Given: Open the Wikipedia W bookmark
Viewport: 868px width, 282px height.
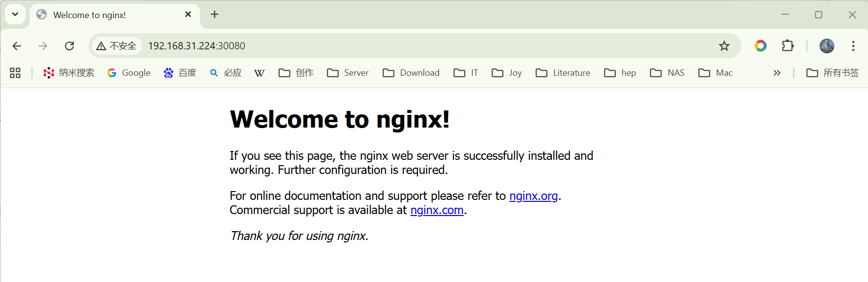Looking at the screenshot, I should [260, 73].
